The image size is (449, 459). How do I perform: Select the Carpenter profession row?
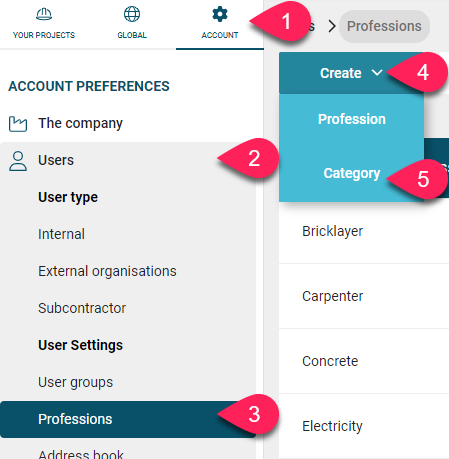(x=364, y=296)
